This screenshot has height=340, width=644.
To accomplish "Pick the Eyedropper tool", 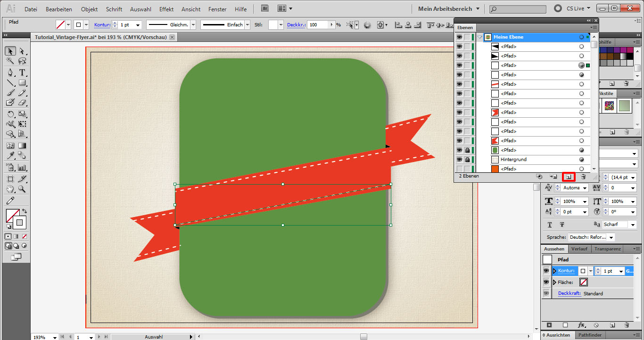I will tap(10, 155).
